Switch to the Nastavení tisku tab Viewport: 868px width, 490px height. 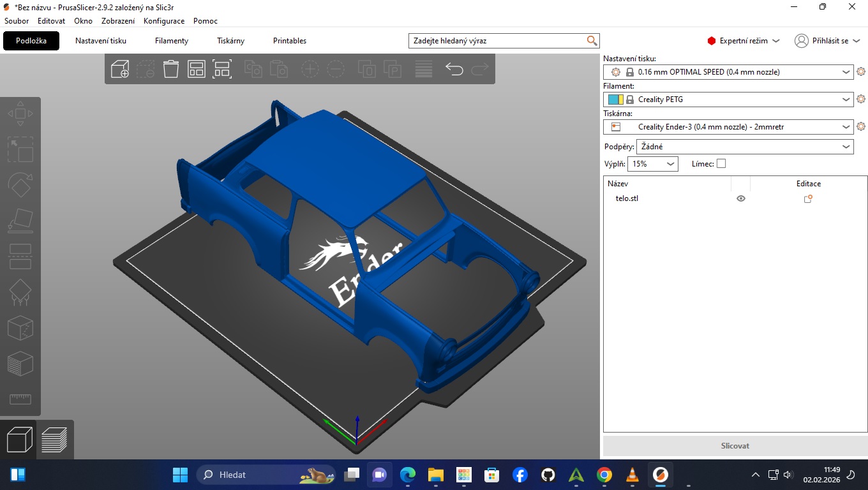pos(101,41)
